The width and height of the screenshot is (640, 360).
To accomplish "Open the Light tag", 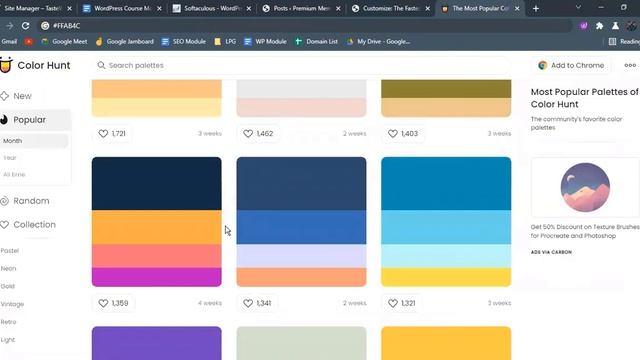I will 8,340.
